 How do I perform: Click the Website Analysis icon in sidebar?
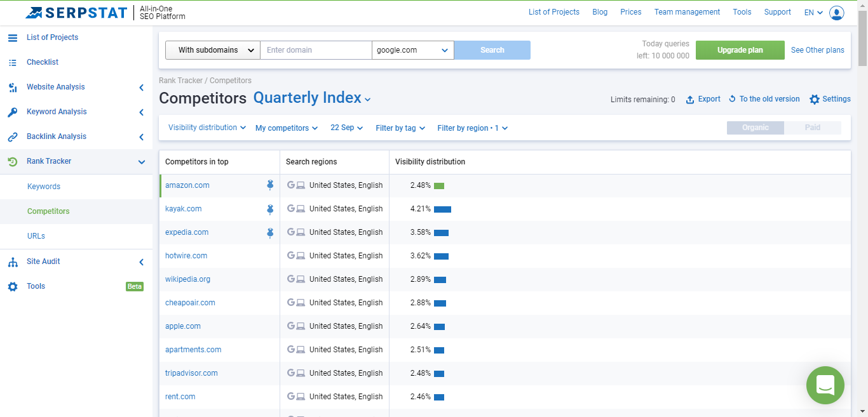click(x=13, y=87)
